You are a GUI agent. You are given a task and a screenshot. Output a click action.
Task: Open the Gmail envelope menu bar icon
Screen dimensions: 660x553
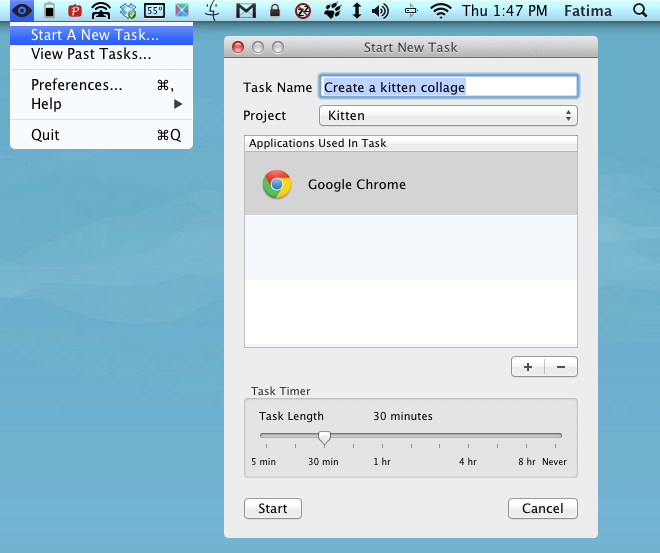click(x=246, y=11)
